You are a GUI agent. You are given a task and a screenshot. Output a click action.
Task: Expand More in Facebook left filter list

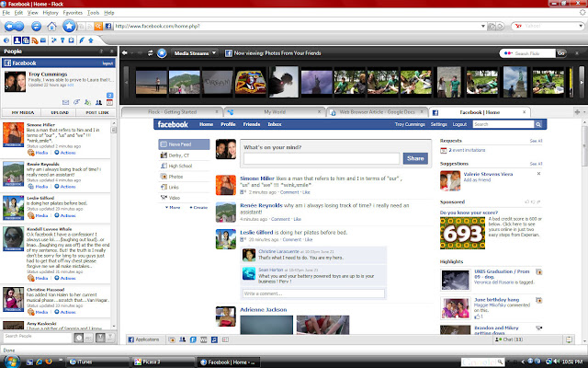click(x=173, y=208)
